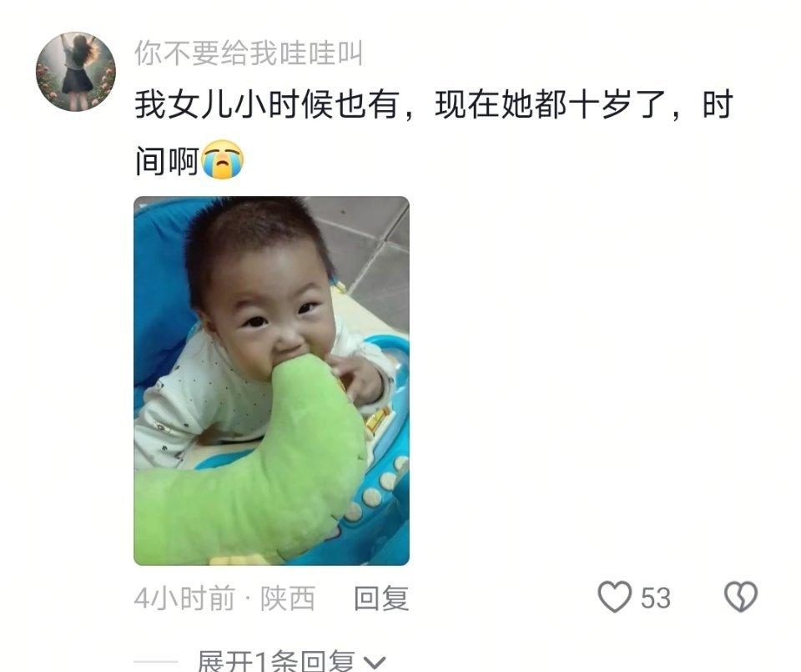
Task: Click the like count 53
Action: pyautogui.click(x=656, y=598)
